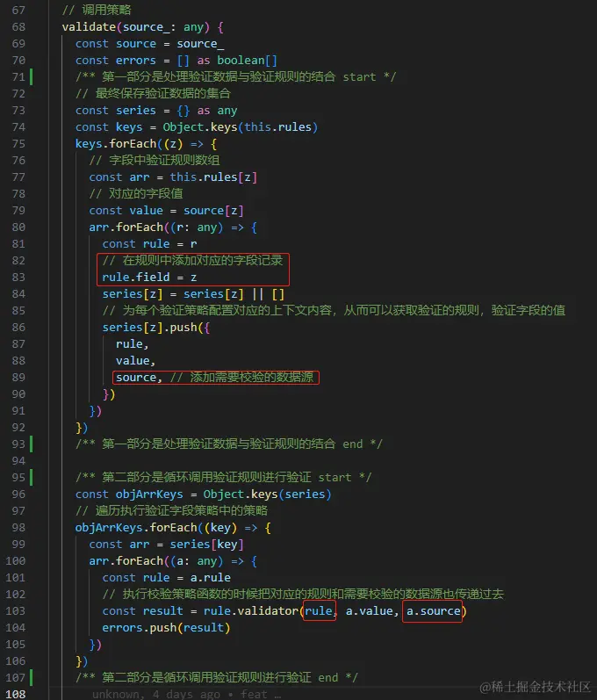Click the "boolean[]" type on line 70

click(x=248, y=61)
